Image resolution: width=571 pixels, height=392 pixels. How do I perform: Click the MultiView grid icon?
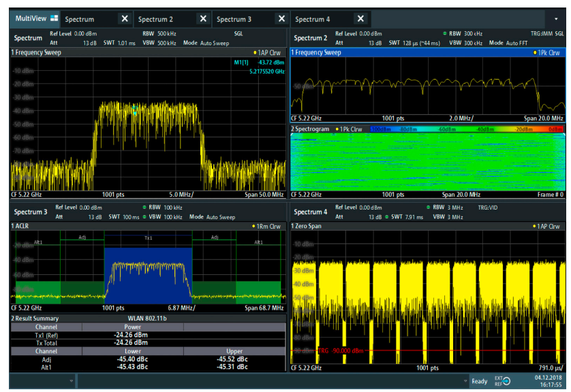pos(55,18)
